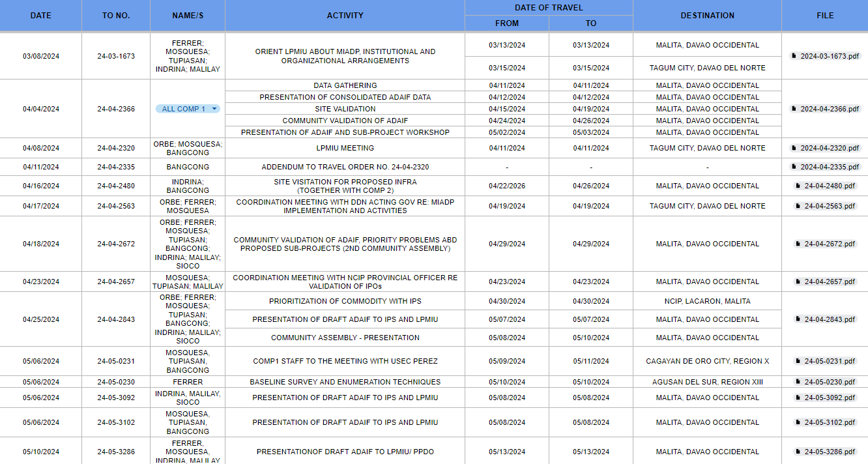Image resolution: width=868 pixels, height=464 pixels.
Task: Click the TO NO. cell 24-04-2480
Action: (116, 186)
